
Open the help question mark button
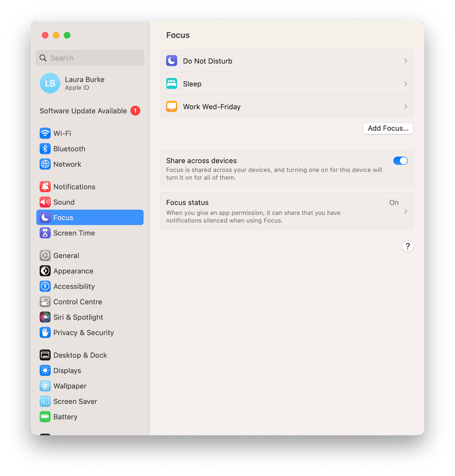pos(407,246)
